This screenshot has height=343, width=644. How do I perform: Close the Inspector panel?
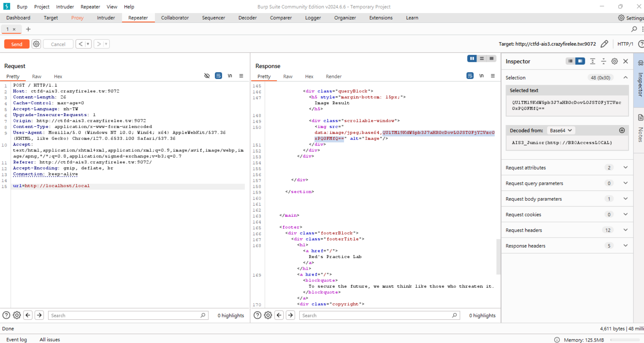point(625,61)
